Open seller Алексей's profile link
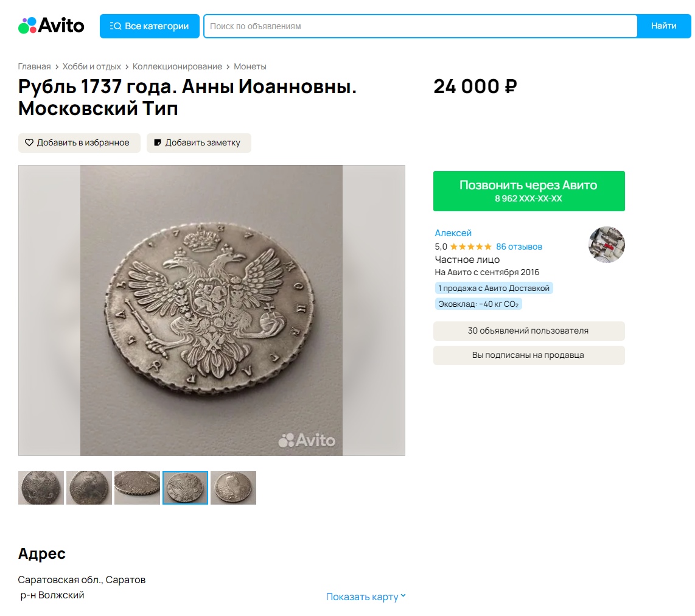The height and width of the screenshot is (616, 695). [x=453, y=233]
